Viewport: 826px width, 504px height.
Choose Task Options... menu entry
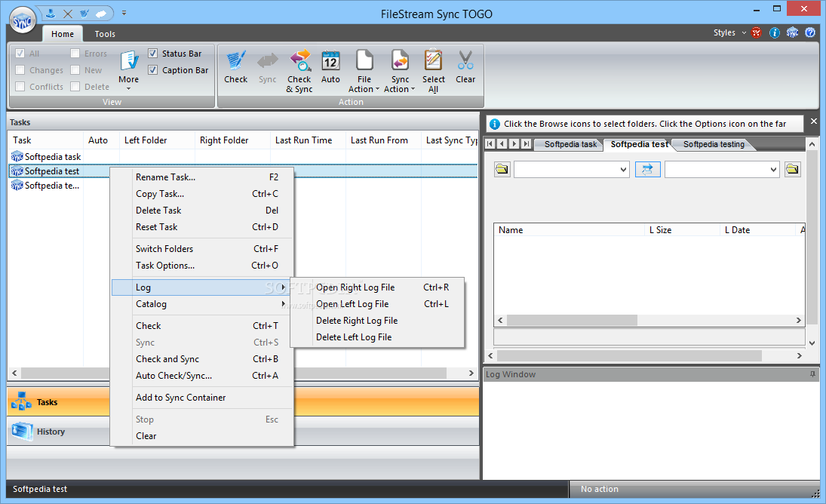[x=202, y=266]
